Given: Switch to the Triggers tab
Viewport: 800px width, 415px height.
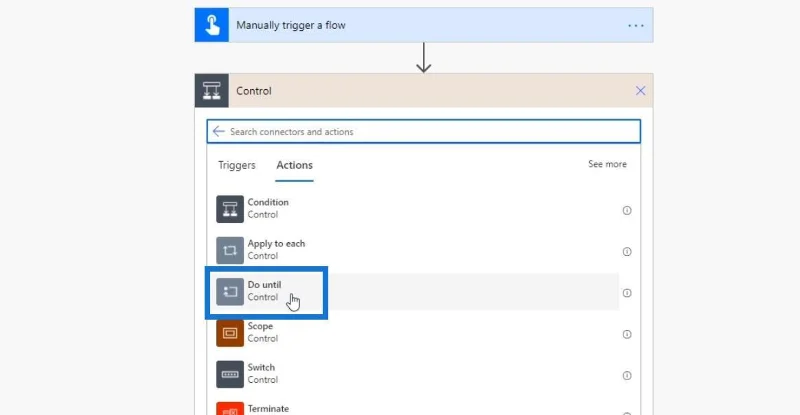Looking at the screenshot, I should click(237, 165).
